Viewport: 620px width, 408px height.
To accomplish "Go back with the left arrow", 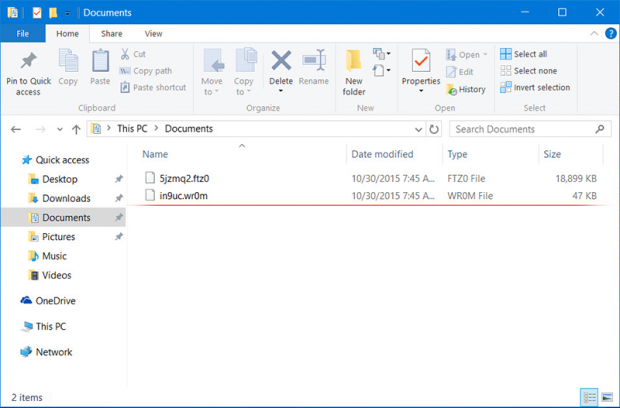I will (x=16, y=129).
